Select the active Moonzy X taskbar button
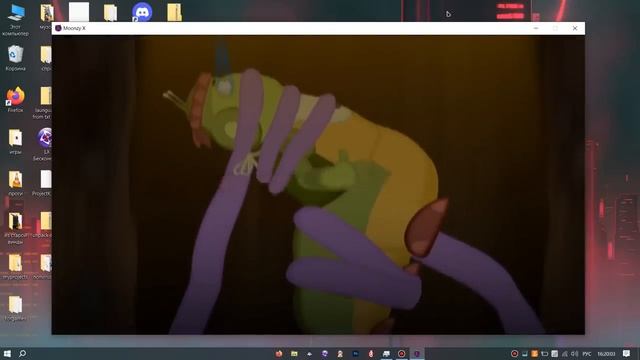This screenshot has width=640, height=360. click(x=417, y=353)
